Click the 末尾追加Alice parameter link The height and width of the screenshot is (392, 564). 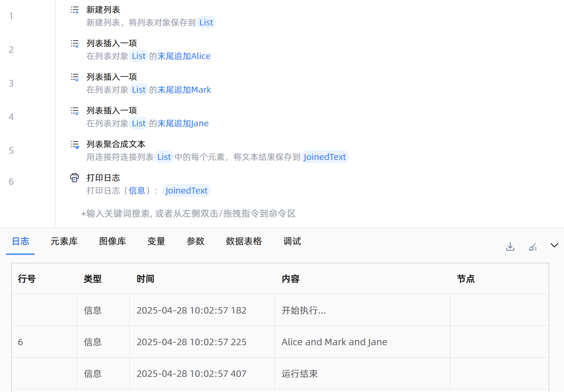pyautogui.click(x=184, y=56)
